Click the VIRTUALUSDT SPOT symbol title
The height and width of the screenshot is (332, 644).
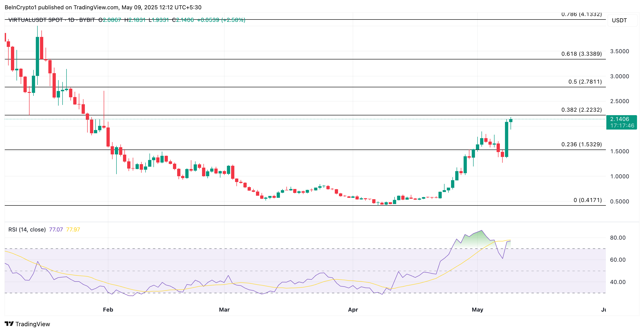coord(36,20)
